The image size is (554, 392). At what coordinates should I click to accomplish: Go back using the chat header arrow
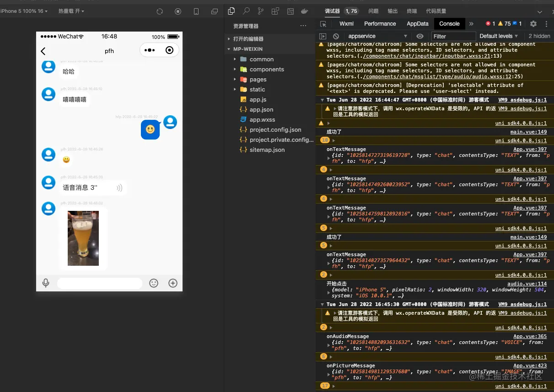coord(43,51)
